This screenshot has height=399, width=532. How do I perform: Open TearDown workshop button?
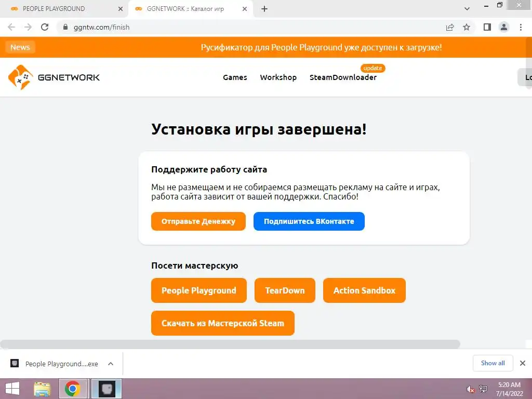click(x=285, y=290)
